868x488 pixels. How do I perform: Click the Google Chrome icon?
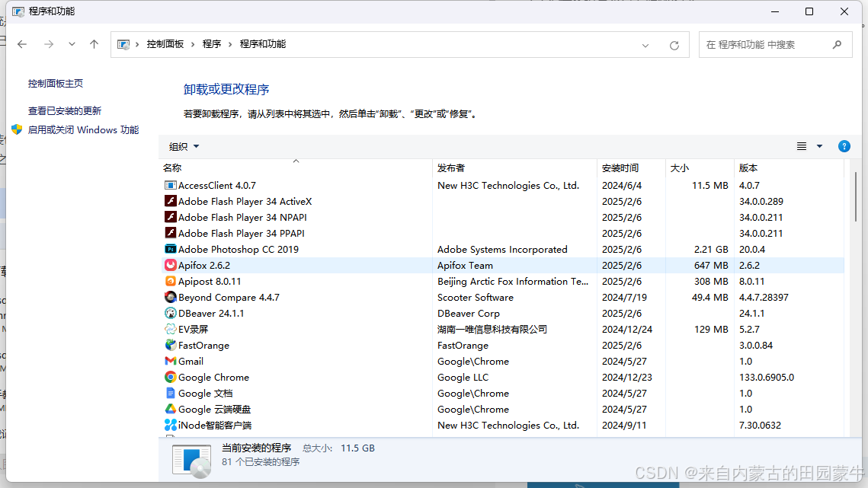(x=171, y=378)
